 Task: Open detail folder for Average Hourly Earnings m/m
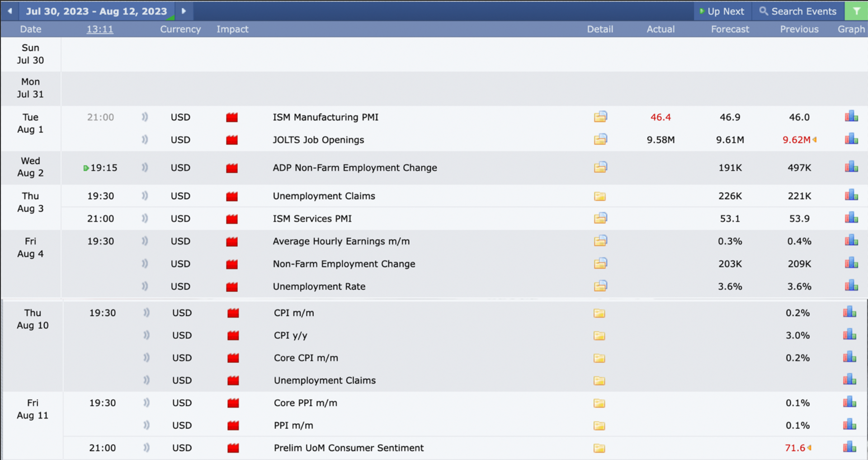tap(600, 241)
